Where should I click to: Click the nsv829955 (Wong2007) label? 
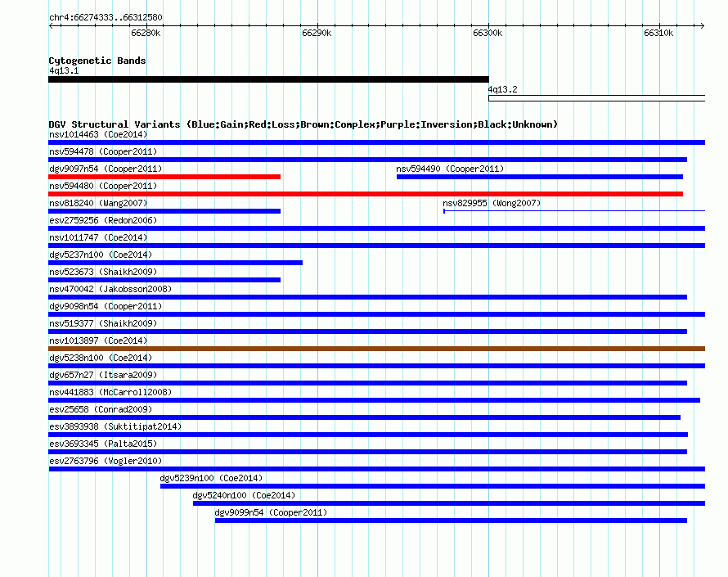(492, 204)
